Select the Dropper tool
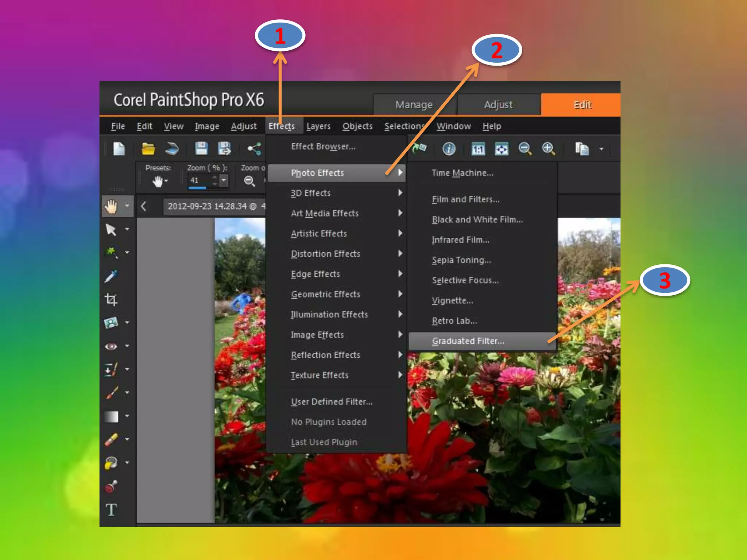This screenshot has width=747, height=560. tap(111, 276)
